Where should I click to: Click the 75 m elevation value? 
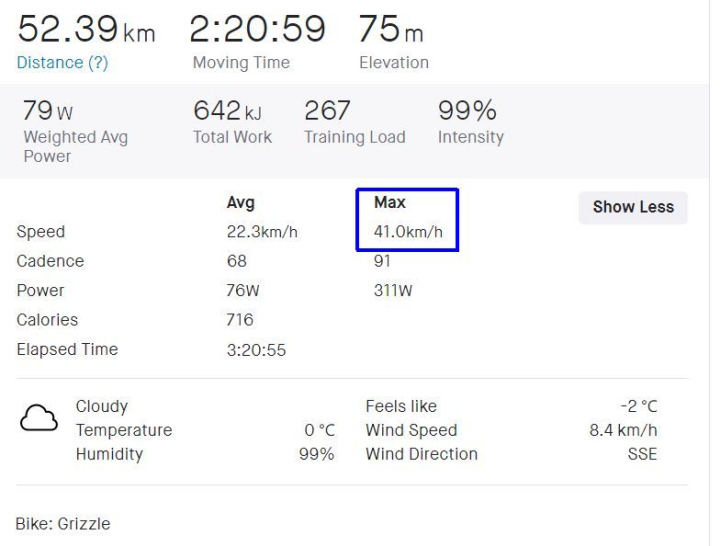pyautogui.click(x=390, y=32)
